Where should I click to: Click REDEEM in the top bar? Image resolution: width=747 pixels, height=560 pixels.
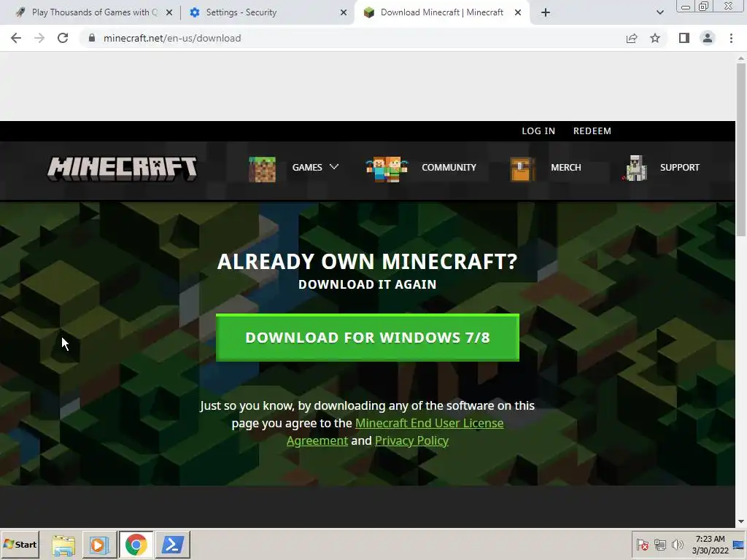[x=592, y=131]
